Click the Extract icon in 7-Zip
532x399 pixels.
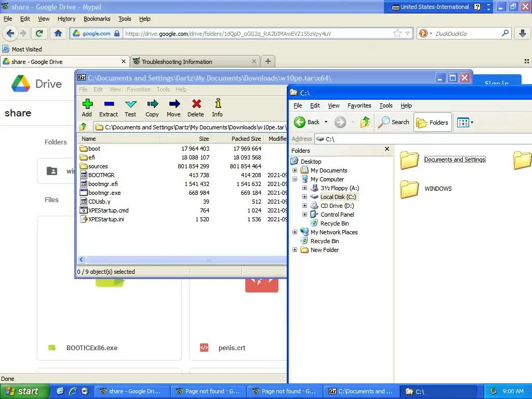click(109, 108)
